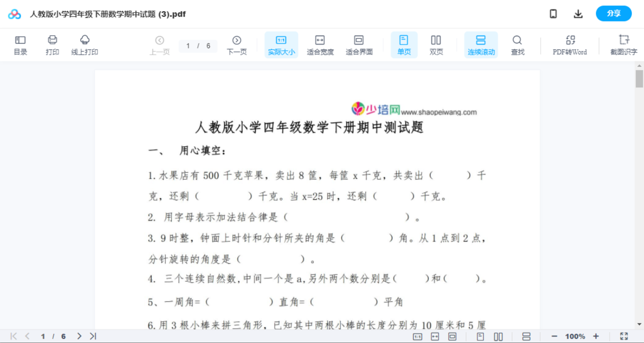The image size is (644, 343).
Task: Go to 下一页 next page
Action: point(237,45)
